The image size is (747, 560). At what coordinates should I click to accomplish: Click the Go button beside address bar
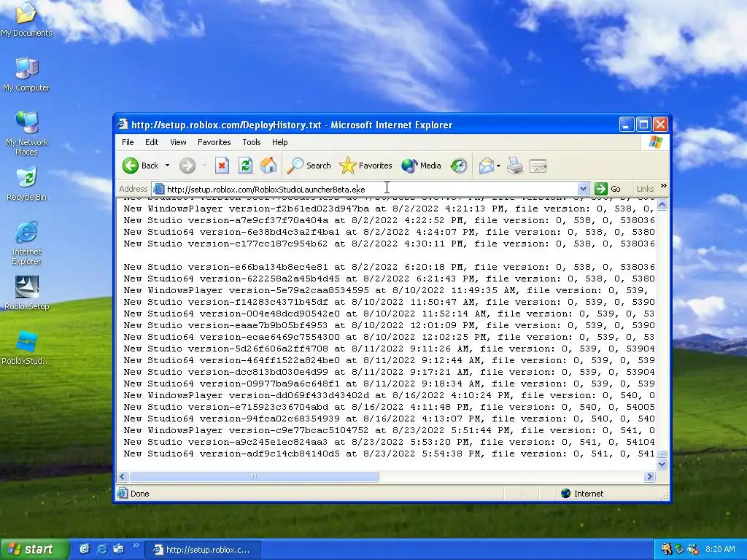tap(608, 189)
